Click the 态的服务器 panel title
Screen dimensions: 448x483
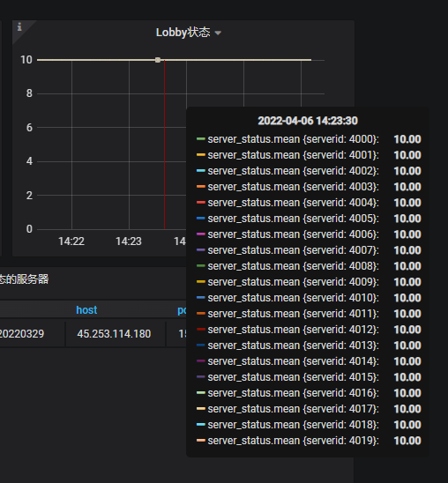[x=24, y=279]
